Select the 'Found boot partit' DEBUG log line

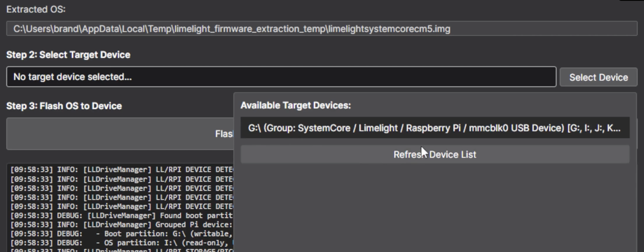click(122, 216)
